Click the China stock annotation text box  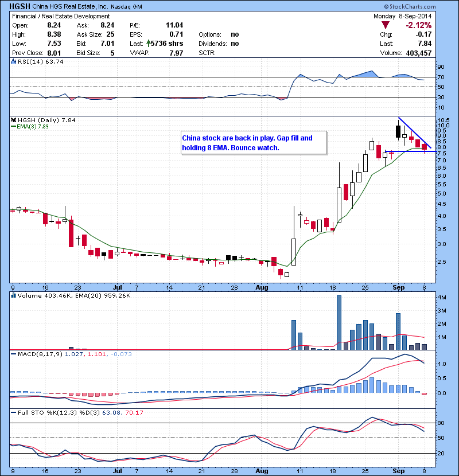click(254, 143)
